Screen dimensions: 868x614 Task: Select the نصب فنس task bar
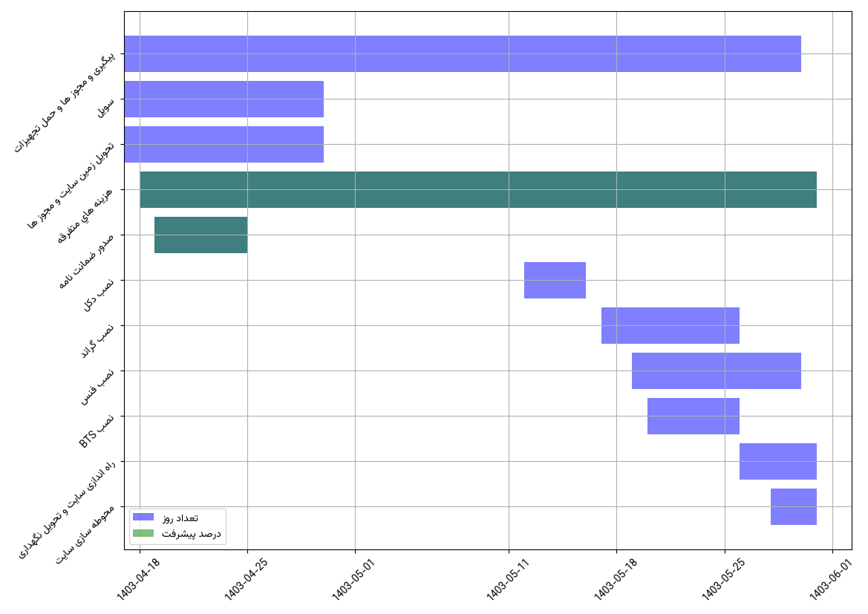[716, 370]
